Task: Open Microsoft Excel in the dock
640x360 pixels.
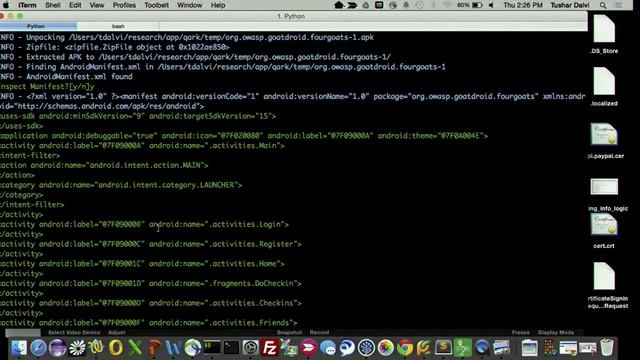Action: (135, 348)
